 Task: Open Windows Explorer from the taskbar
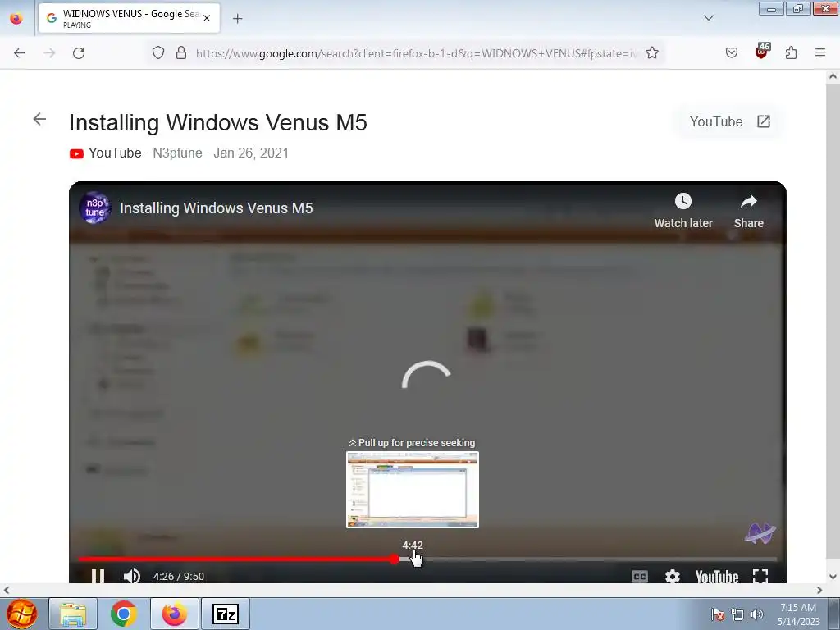coord(73,614)
